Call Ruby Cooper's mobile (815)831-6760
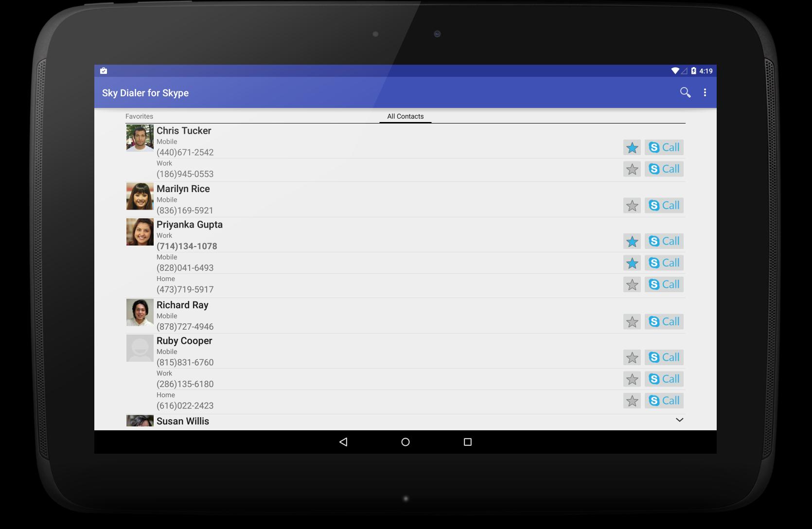Viewport: 812px width, 529px height. point(664,357)
